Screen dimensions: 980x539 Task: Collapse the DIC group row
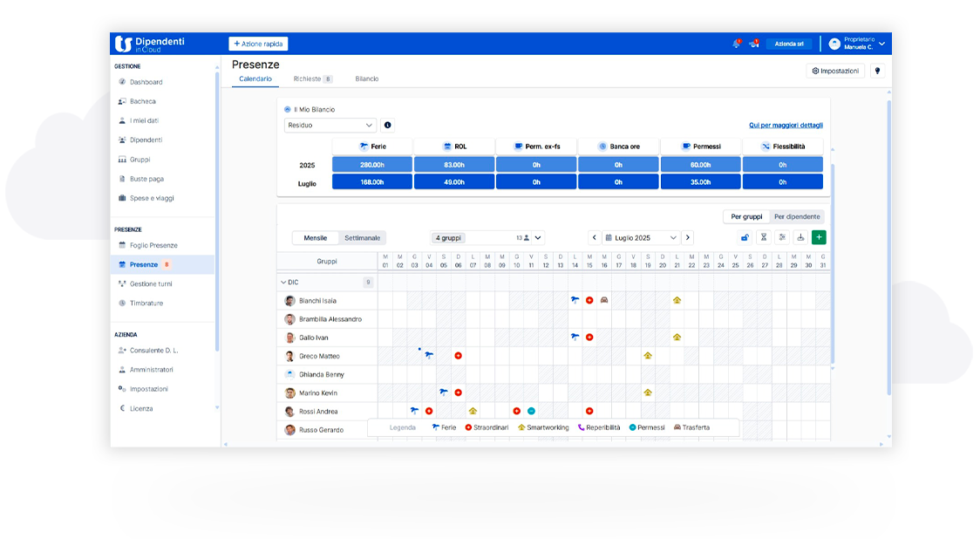pyautogui.click(x=282, y=283)
